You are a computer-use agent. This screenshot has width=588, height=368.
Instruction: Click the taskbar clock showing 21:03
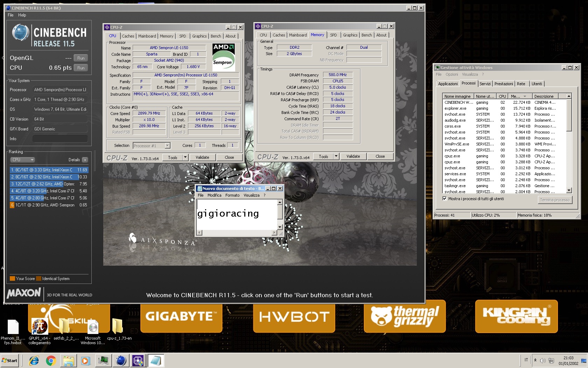(x=568, y=361)
